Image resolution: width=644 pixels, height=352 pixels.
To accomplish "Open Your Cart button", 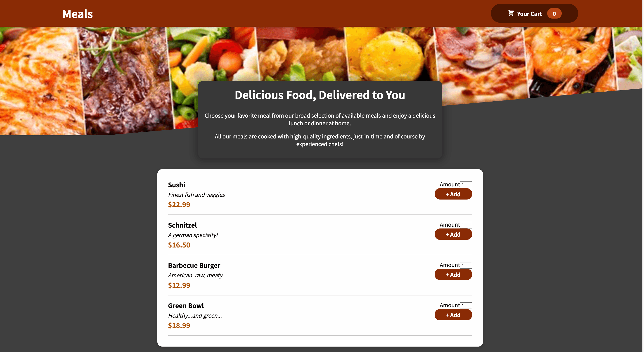I will click(x=534, y=14).
